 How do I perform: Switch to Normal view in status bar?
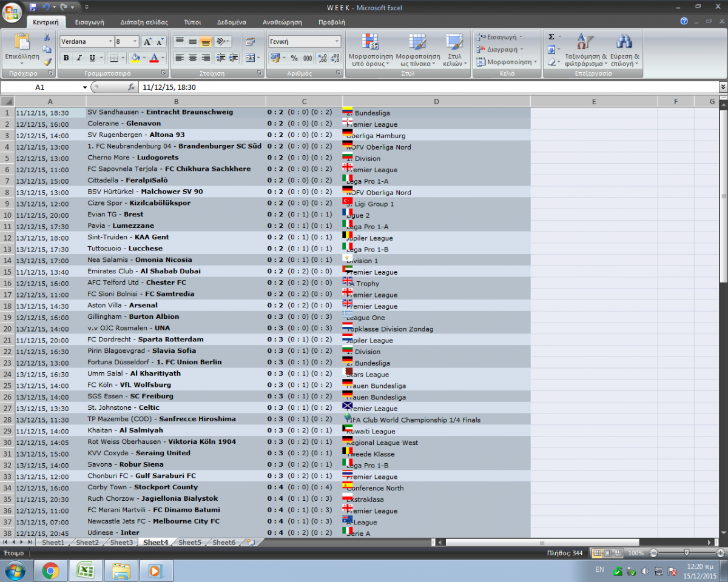click(597, 553)
